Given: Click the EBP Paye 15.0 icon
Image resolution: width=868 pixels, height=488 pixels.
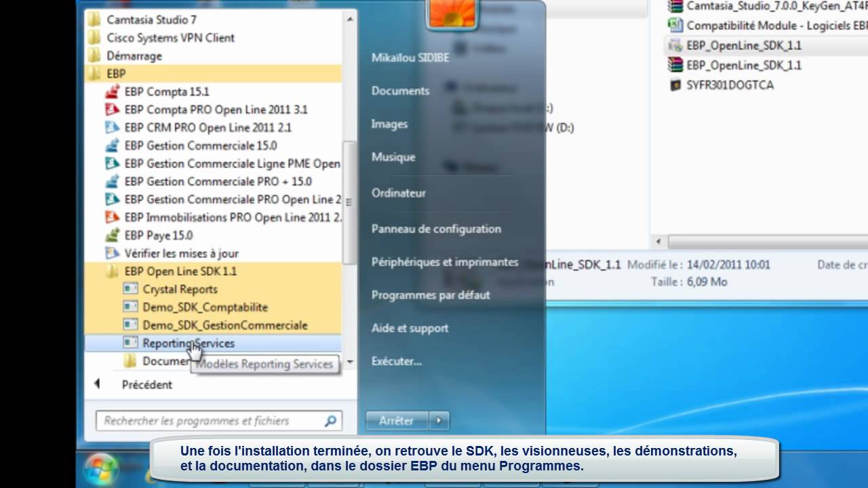Looking at the screenshot, I should (x=113, y=235).
